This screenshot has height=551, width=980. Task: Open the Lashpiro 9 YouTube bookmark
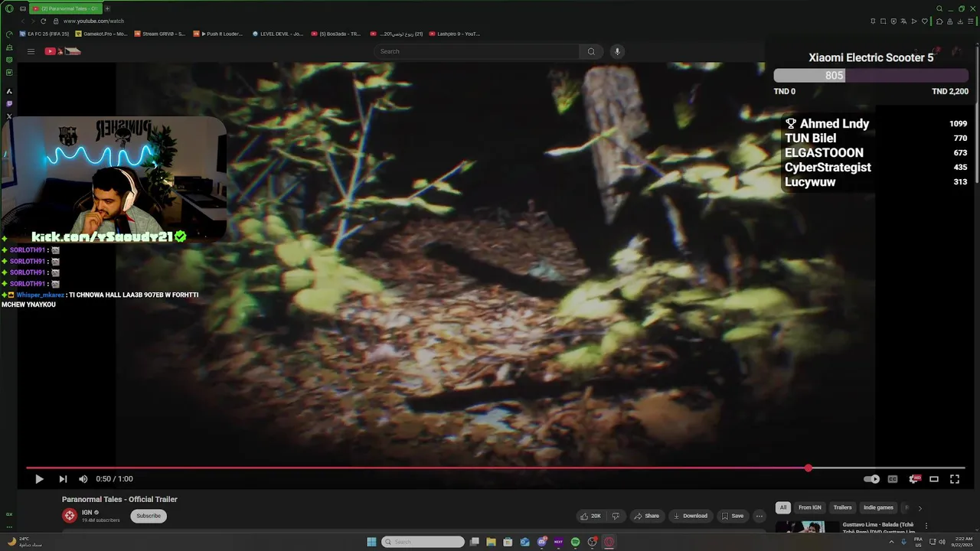(455, 34)
